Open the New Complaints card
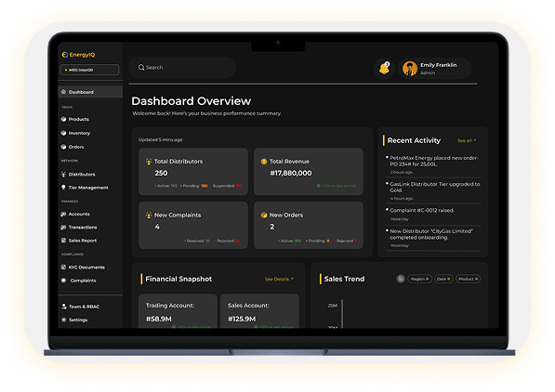Image resolution: width=555 pixels, height=392 pixels. [193, 226]
